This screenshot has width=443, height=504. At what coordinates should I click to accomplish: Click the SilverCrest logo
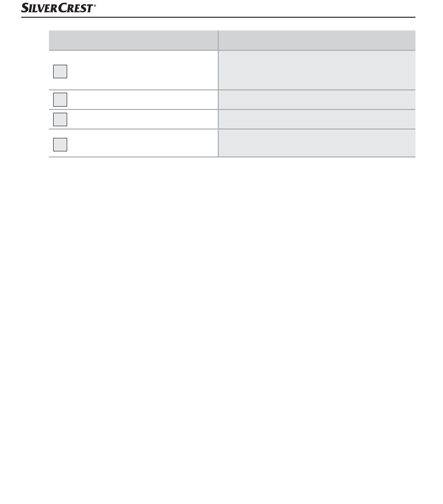[x=59, y=8]
